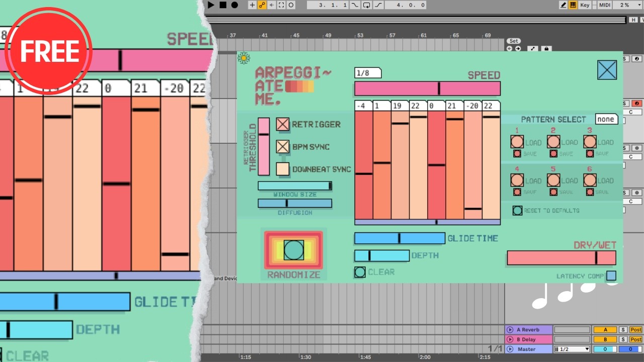Click the RANDOMIZE button
Viewport: 644px width, 362px height.
pyautogui.click(x=294, y=250)
